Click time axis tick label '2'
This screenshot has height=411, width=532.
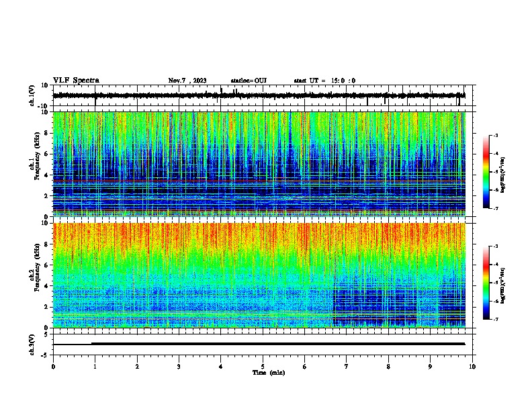click(137, 367)
